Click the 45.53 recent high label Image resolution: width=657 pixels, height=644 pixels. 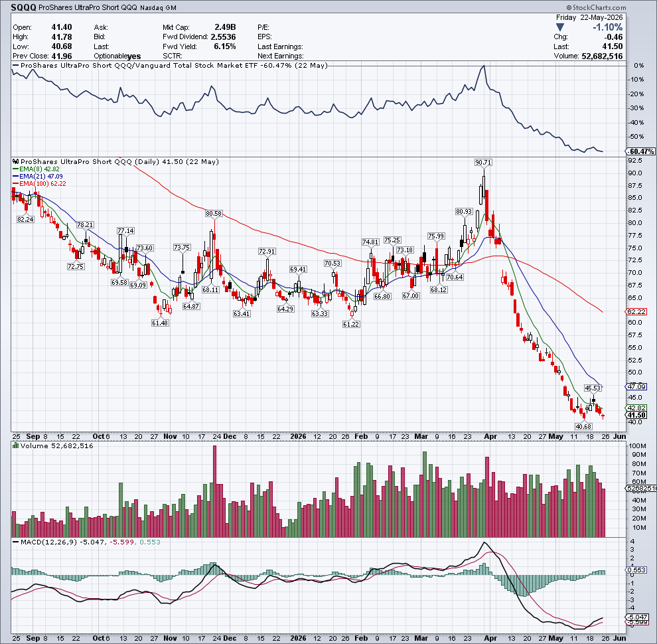(593, 388)
